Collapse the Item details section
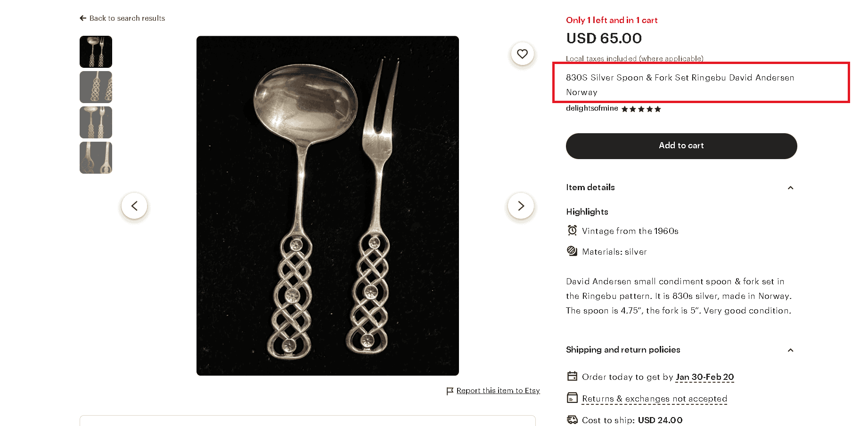Viewport: 868px width, 426px height. pyautogui.click(x=790, y=187)
